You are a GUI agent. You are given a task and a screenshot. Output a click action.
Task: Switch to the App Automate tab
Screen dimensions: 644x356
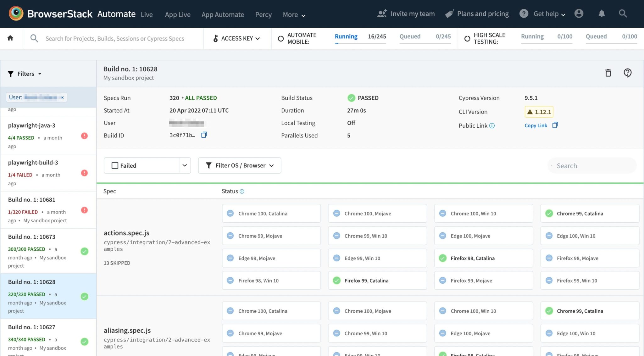(223, 14)
